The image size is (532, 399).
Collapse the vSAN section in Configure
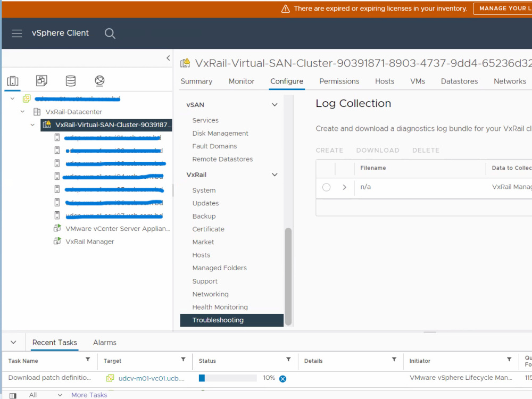(x=275, y=104)
